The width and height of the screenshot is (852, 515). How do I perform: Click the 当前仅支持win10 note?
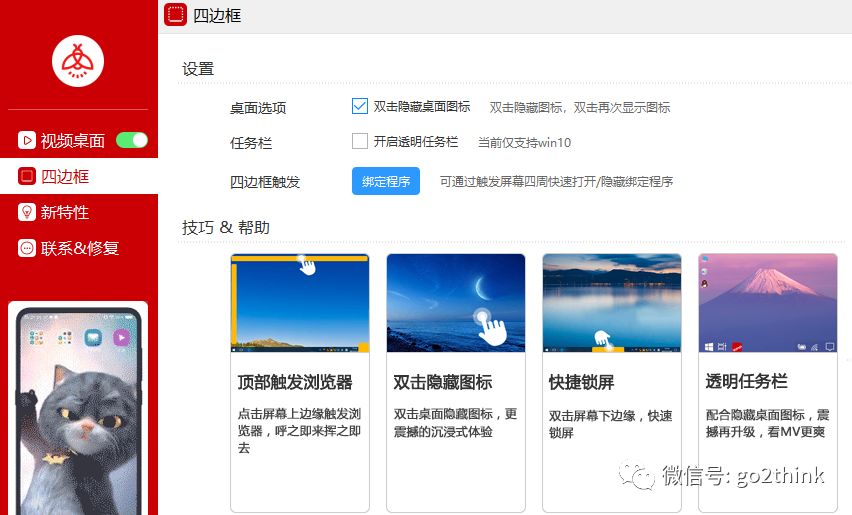524,142
